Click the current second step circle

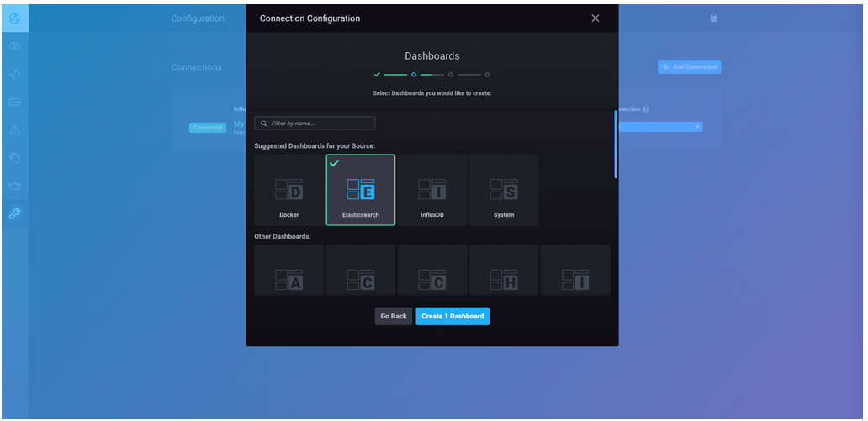click(x=414, y=75)
